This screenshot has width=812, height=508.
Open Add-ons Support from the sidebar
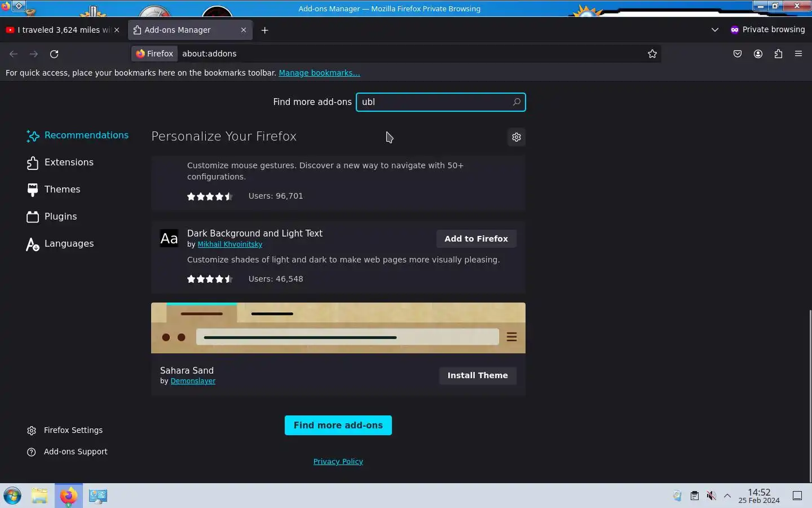coord(67,452)
